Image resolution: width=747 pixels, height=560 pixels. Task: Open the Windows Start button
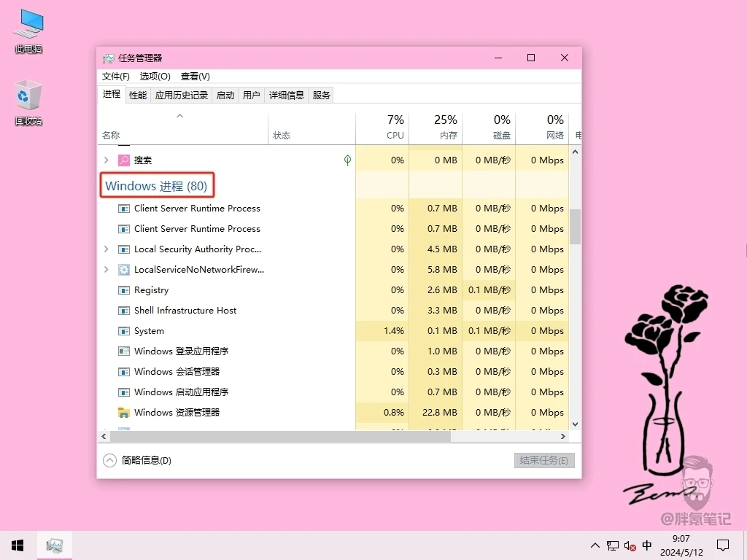click(18, 545)
